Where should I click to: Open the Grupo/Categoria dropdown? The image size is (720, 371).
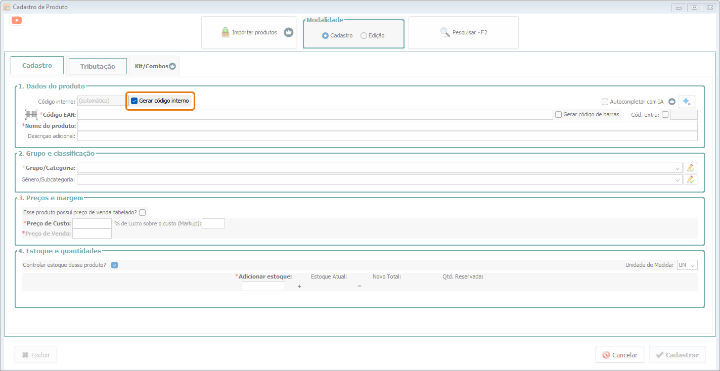[x=678, y=168]
